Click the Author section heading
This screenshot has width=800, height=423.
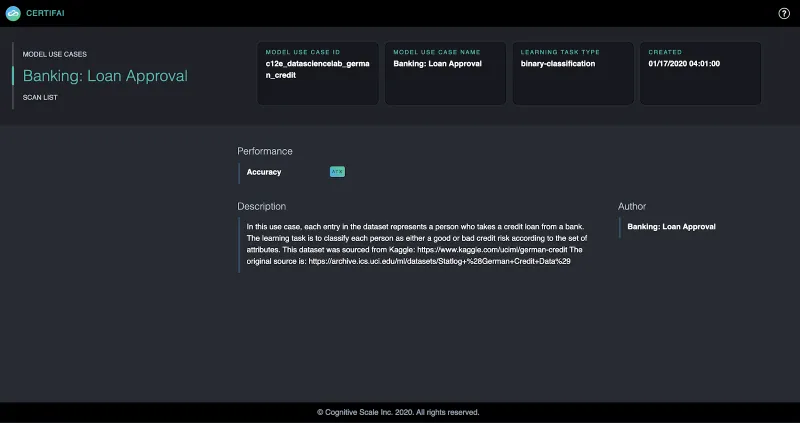(632, 207)
